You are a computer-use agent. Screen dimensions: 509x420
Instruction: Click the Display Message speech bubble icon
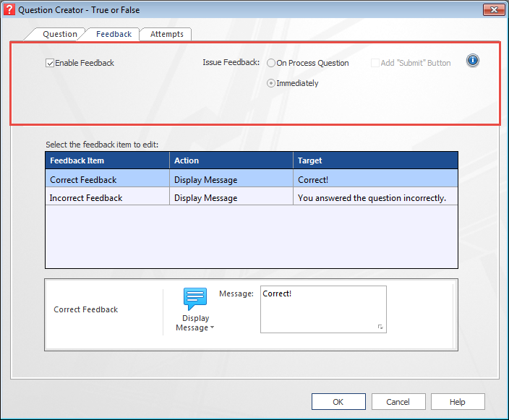[195, 299]
